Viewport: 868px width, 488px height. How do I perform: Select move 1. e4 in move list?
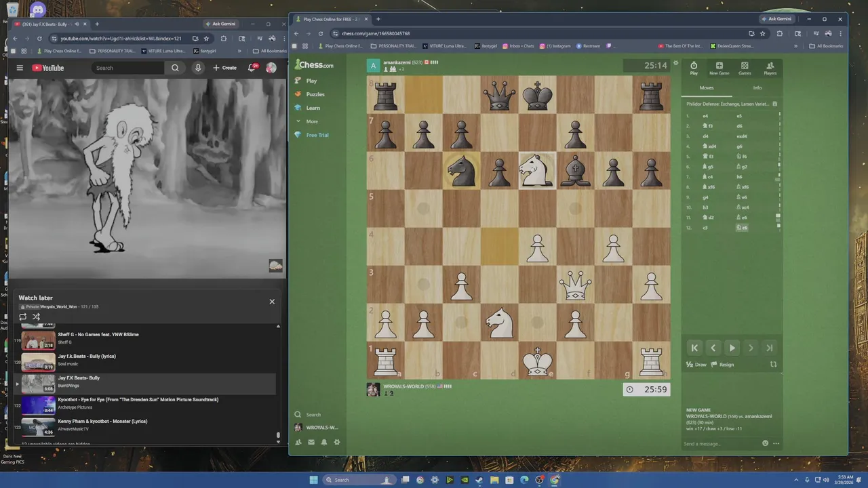705,116
